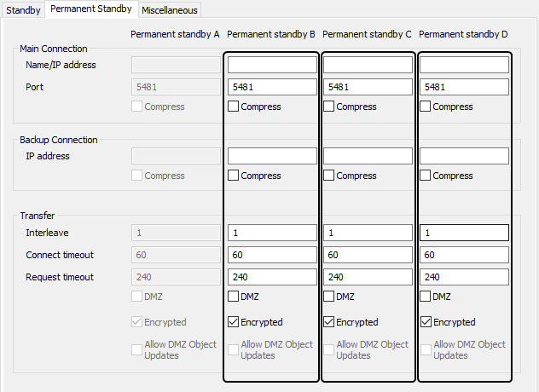The image size is (539, 392).
Task: Click Name/IP address field for standby D
Action: (464, 64)
